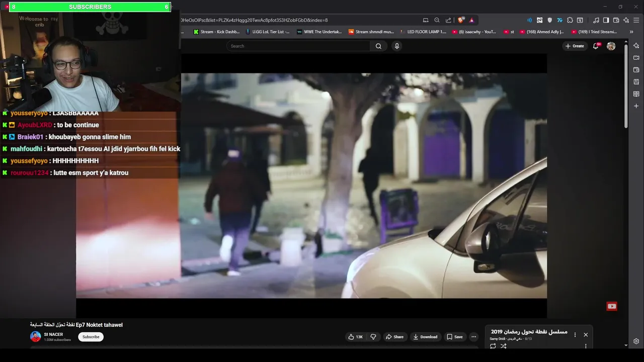644x362 pixels.
Task: Add item with the sidebar plus icon
Action: (x=636, y=106)
